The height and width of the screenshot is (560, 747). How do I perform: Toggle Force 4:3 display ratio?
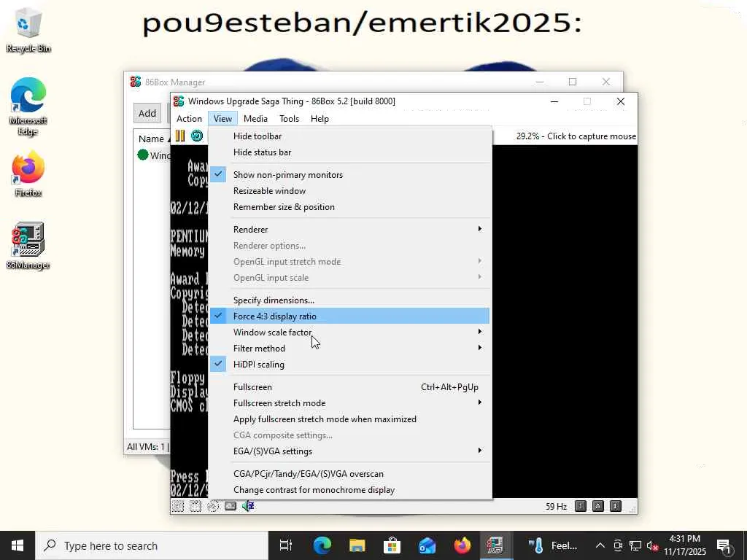[x=350, y=316]
